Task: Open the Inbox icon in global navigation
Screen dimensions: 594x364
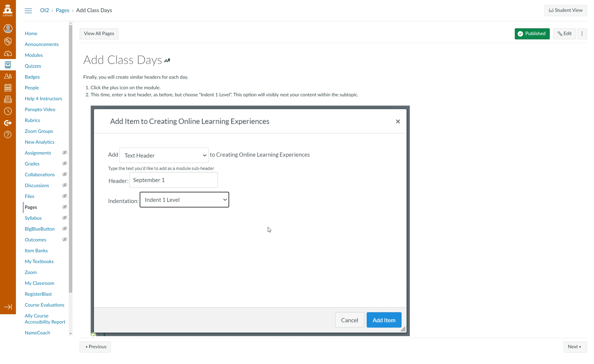Action: pyautogui.click(x=8, y=99)
